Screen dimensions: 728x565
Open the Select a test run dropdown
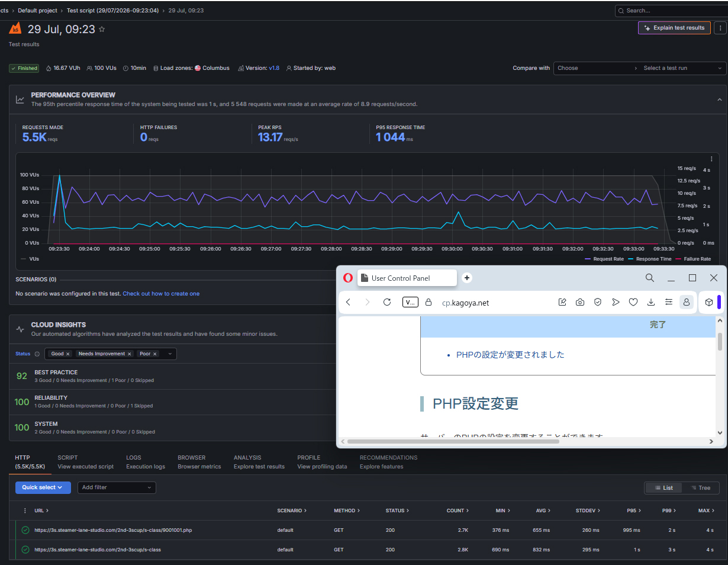pyautogui.click(x=683, y=68)
